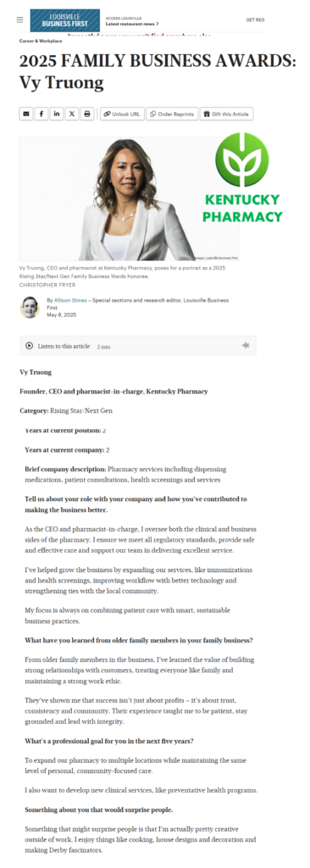Image resolution: width=310 pixels, height=868 pixels.
Task: Click the GET REG link in header
Action: pyautogui.click(x=255, y=20)
